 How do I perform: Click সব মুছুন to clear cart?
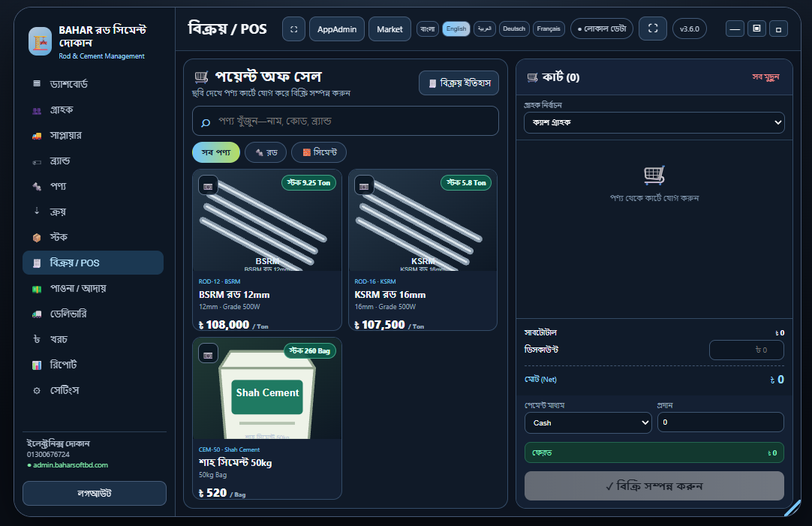765,77
